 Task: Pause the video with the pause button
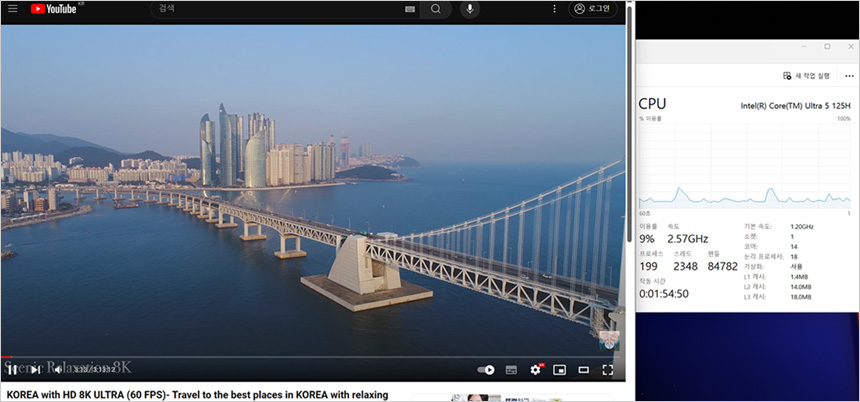13,370
